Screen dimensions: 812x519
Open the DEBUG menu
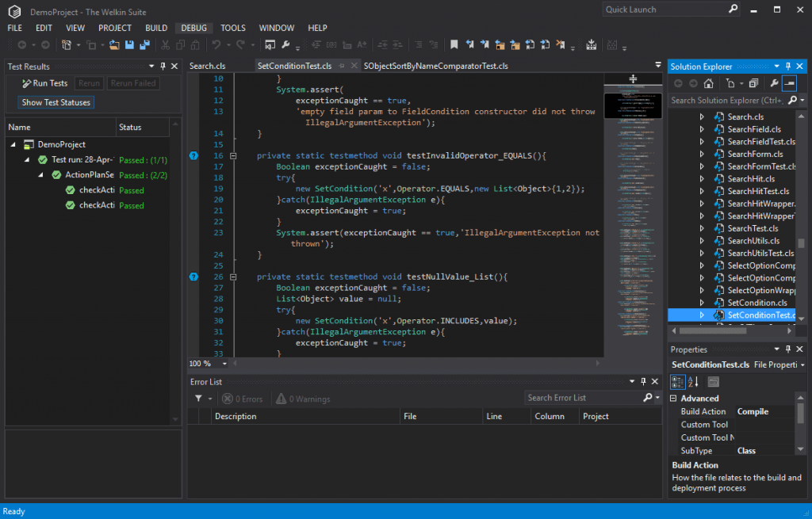pos(193,28)
